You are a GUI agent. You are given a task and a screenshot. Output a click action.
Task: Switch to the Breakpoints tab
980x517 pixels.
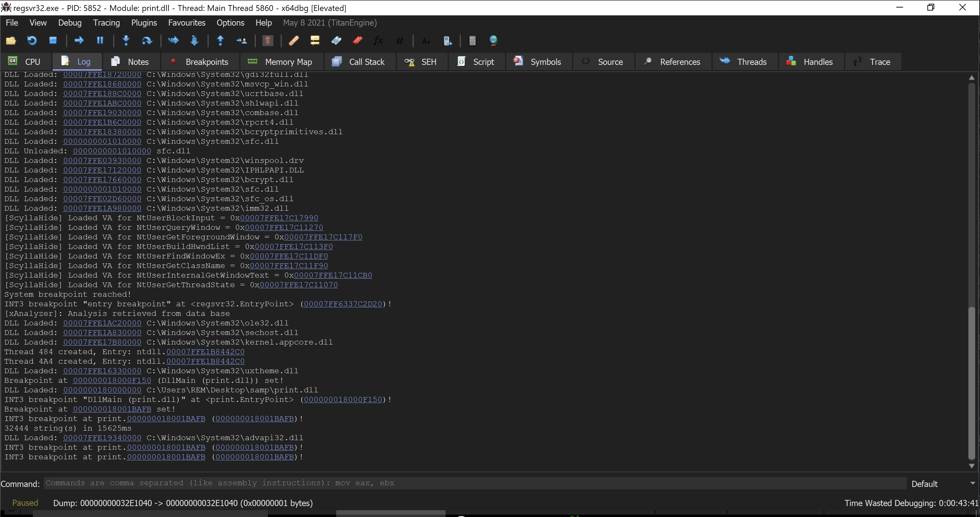(201, 61)
